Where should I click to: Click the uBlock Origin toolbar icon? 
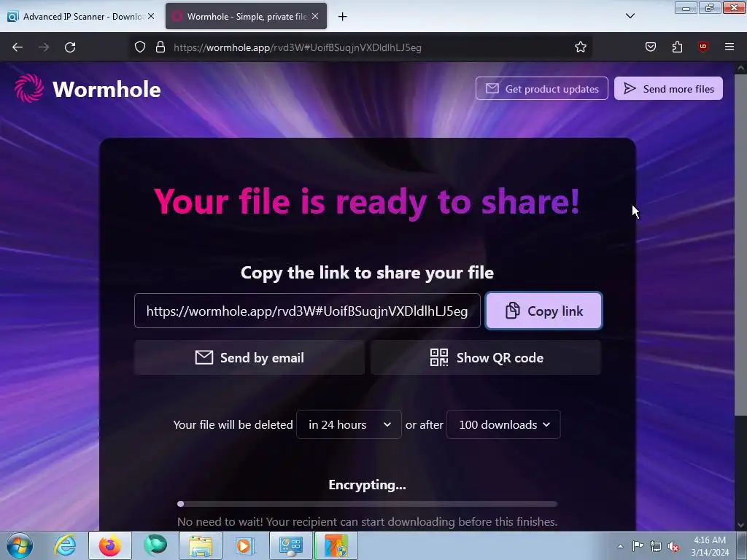[703, 47]
